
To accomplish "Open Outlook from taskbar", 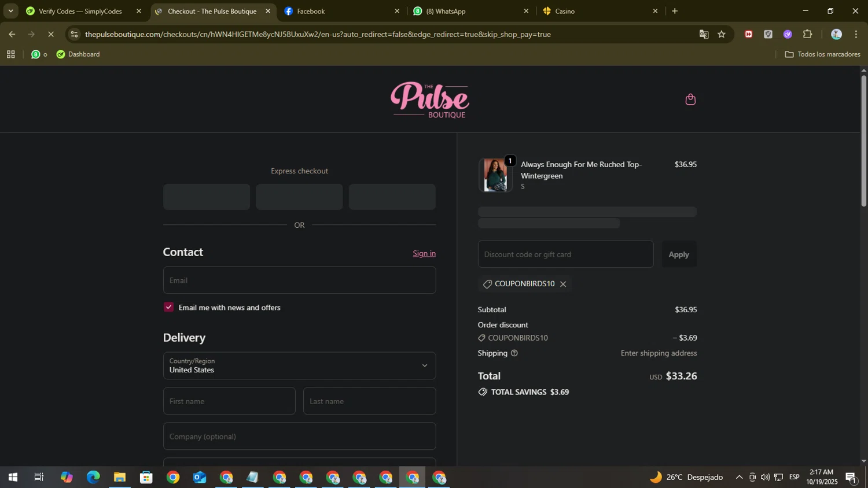I will coord(200,478).
